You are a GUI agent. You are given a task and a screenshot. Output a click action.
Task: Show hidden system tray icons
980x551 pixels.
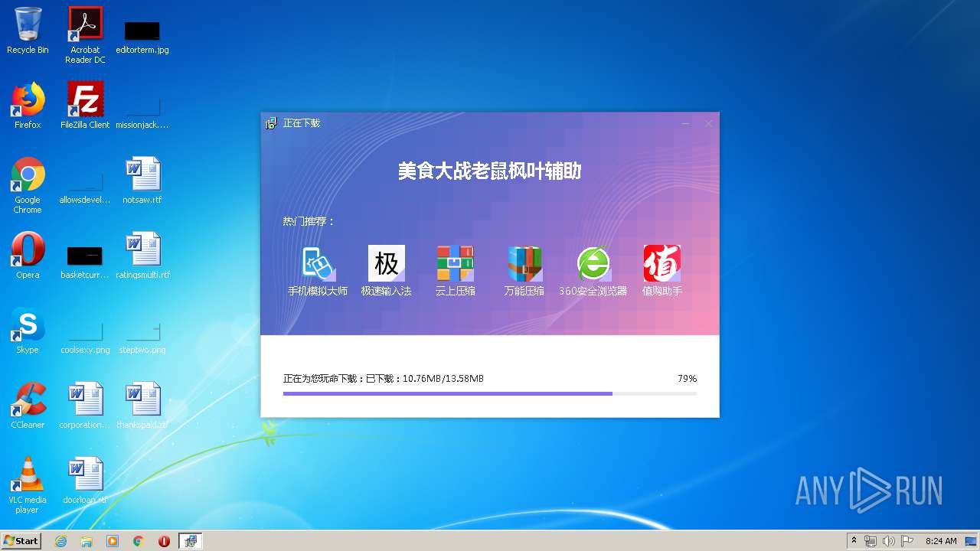pyautogui.click(x=854, y=541)
